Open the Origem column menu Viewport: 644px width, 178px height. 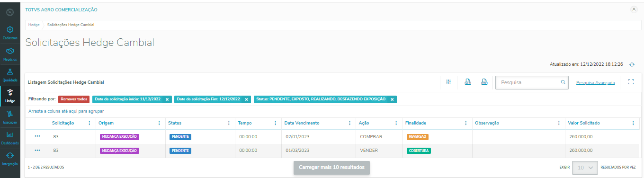(159, 123)
